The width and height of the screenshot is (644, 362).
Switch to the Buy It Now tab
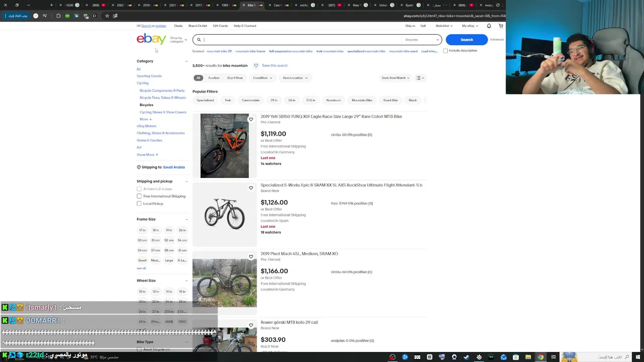[x=235, y=78]
